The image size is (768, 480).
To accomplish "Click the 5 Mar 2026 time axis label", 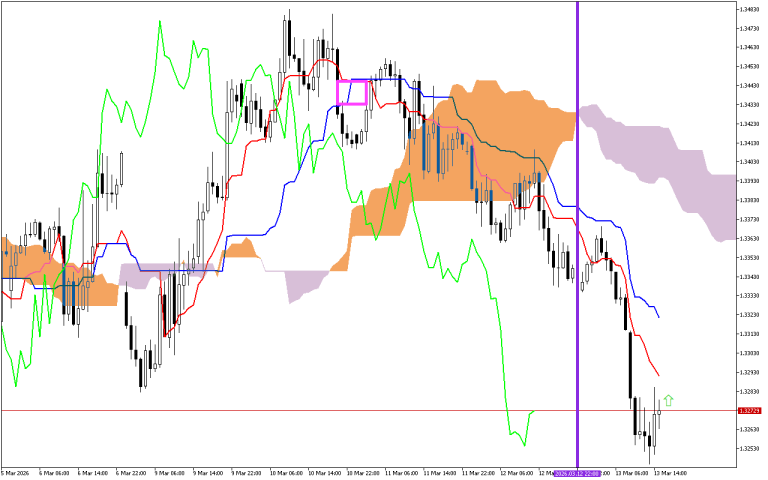I will 15,473.
